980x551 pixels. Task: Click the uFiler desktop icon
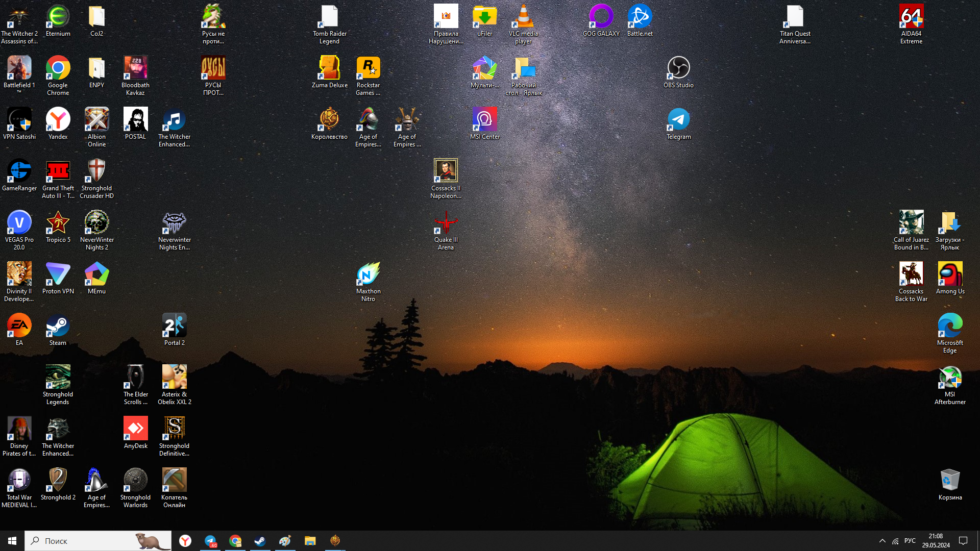485,16
